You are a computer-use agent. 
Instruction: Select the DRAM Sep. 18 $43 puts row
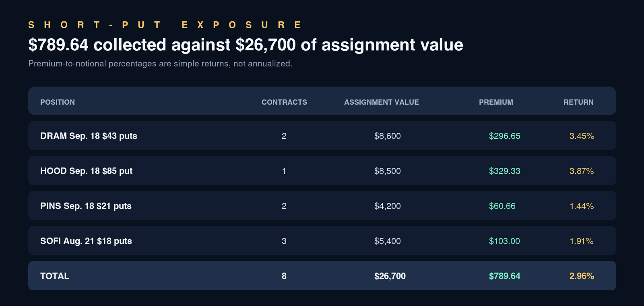322,136
